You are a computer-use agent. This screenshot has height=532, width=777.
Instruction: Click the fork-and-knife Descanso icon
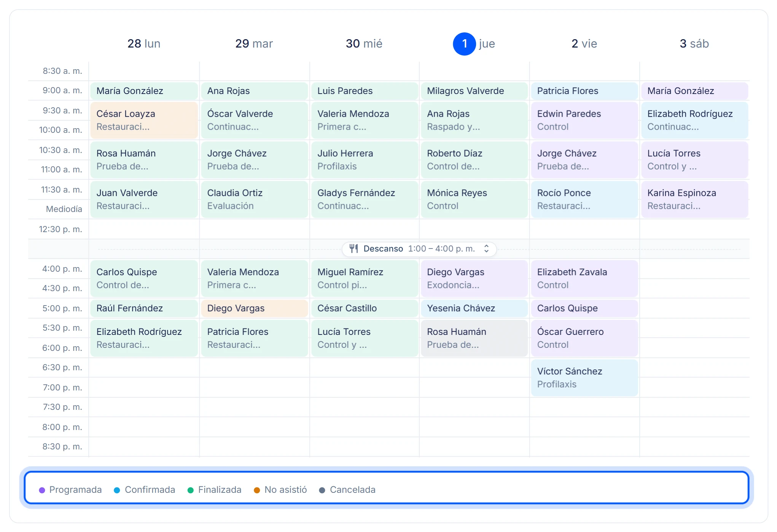[354, 248]
